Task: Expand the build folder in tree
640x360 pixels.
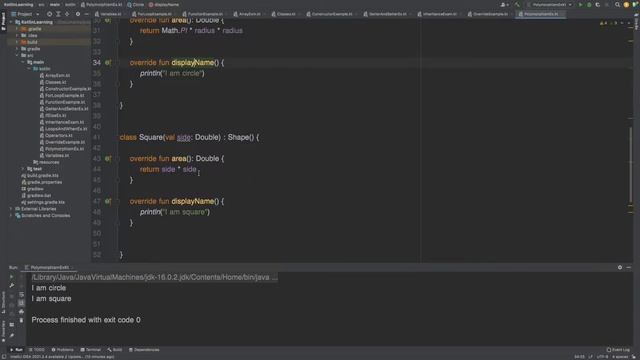Action: (x=17, y=42)
